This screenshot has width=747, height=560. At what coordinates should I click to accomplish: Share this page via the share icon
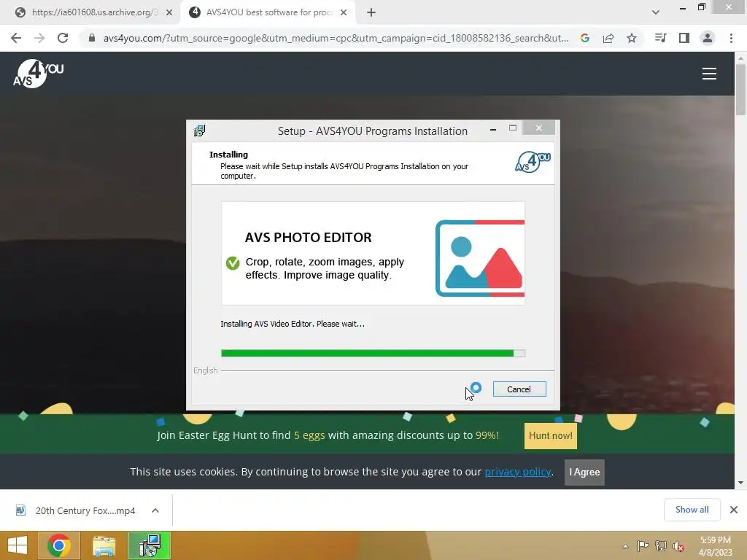[608, 38]
